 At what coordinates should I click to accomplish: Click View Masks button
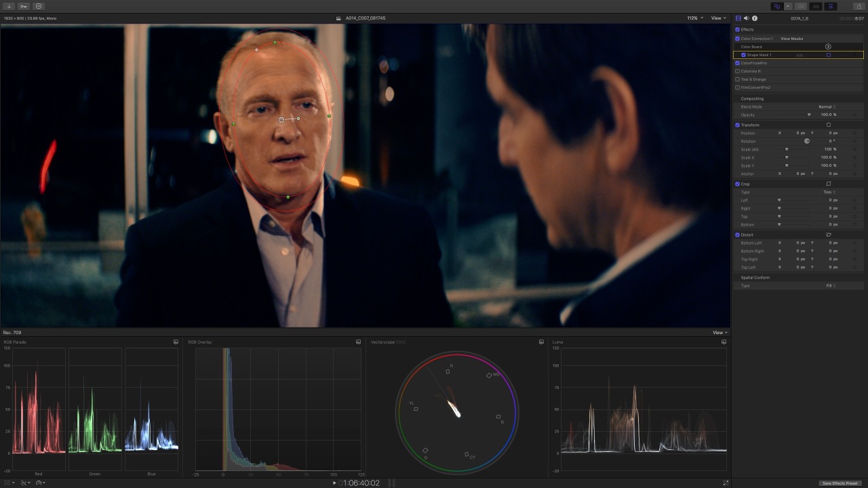click(791, 39)
